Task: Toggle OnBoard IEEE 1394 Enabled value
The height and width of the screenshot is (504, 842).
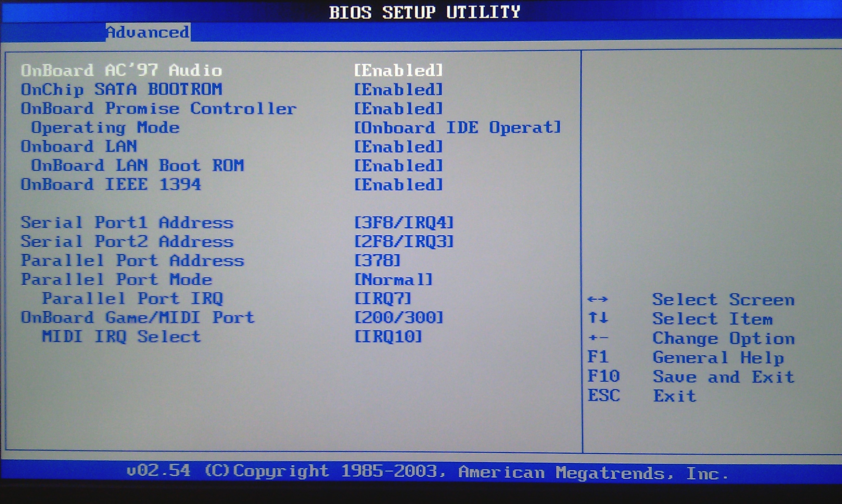Action: 398,185
